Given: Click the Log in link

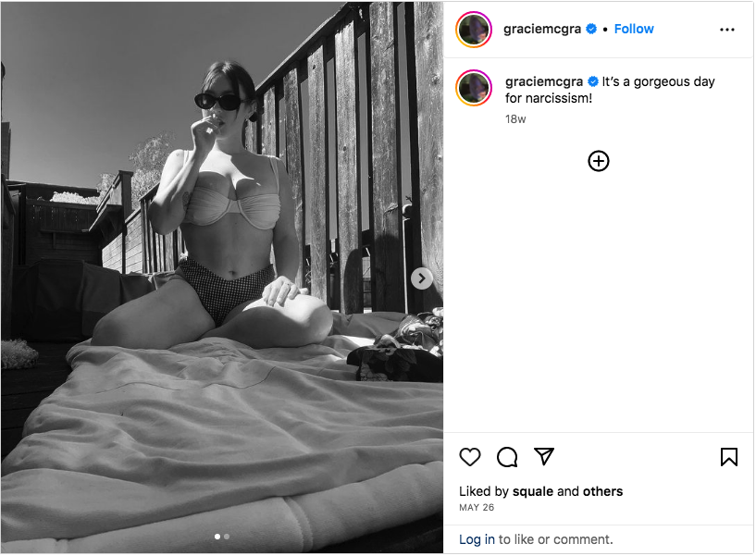Looking at the screenshot, I should coord(477,539).
